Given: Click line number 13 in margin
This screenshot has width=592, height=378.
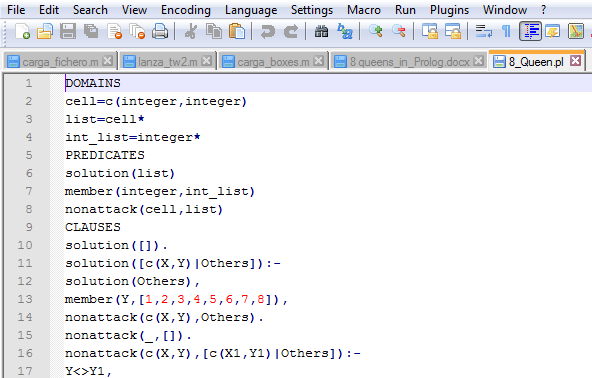Looking at the screenshot, I should click(x=25, y=299).
